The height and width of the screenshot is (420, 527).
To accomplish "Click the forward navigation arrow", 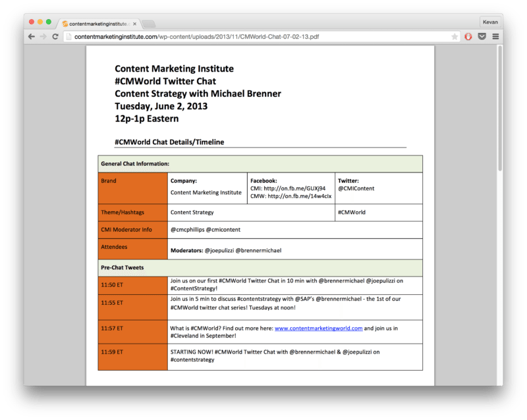I will click(43, 37).
